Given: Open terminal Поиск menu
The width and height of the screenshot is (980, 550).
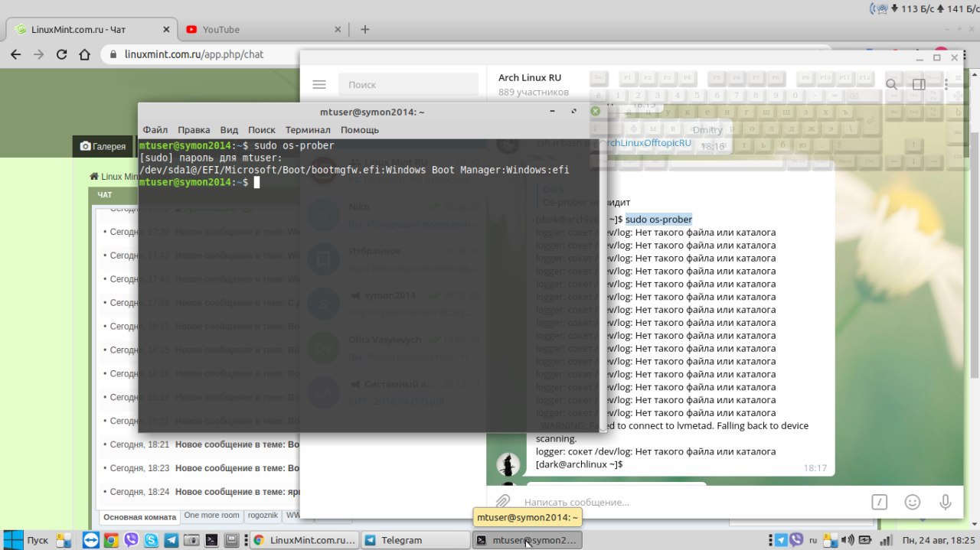Looking at the screenshot, I should pyautogui.click(x=262, y=130).
